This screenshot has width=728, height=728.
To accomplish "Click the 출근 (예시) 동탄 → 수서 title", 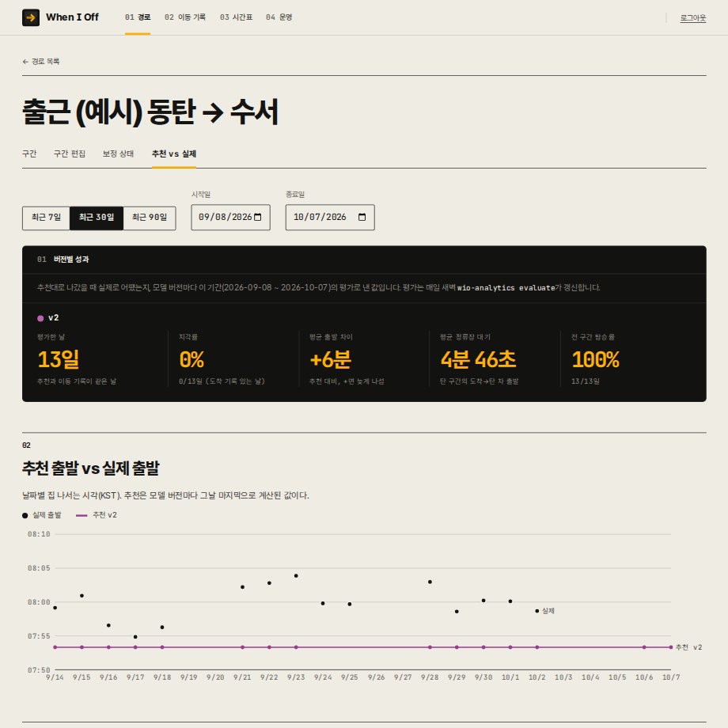I will point(150,112).
